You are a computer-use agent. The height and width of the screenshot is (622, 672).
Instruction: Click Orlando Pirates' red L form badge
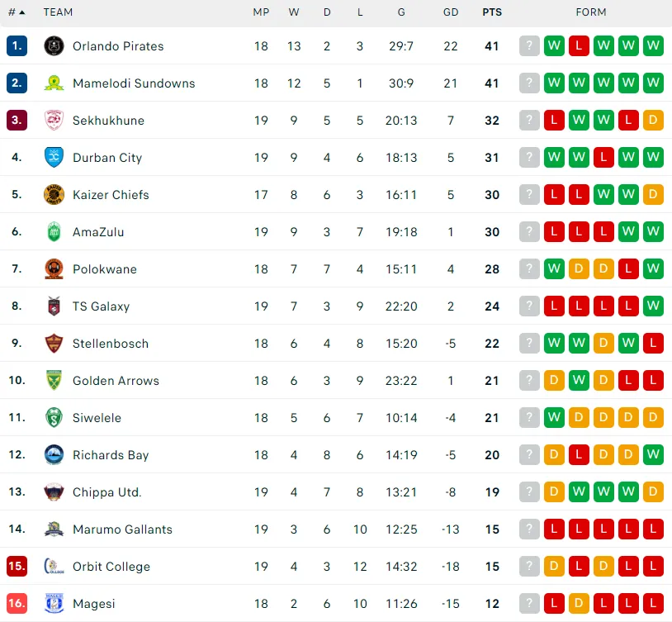click(x=579, y=46)
